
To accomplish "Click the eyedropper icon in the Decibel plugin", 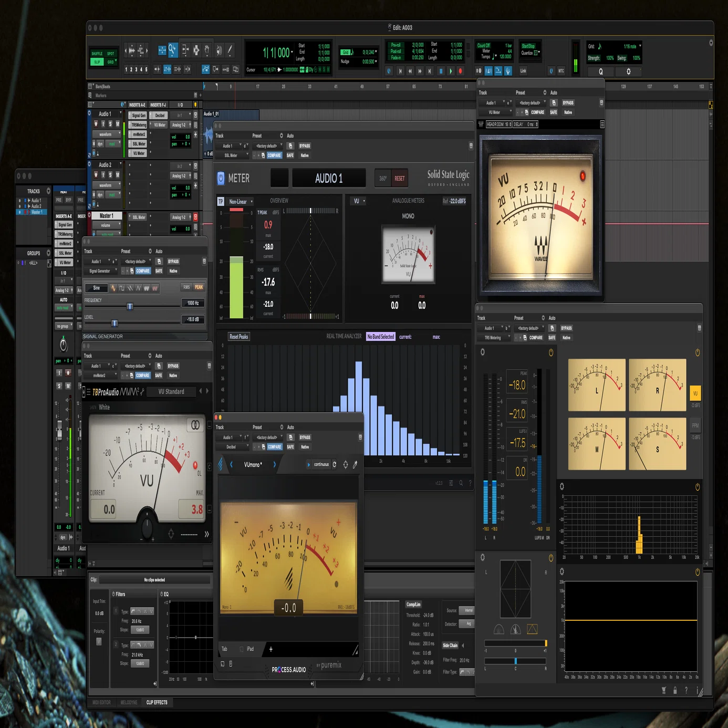I will pos(355,464).
